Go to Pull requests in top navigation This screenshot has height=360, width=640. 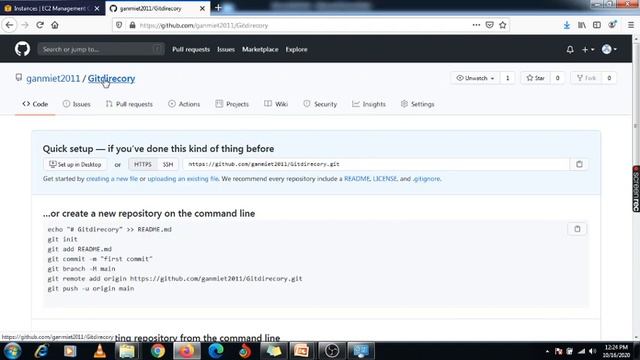pos(191,49)
